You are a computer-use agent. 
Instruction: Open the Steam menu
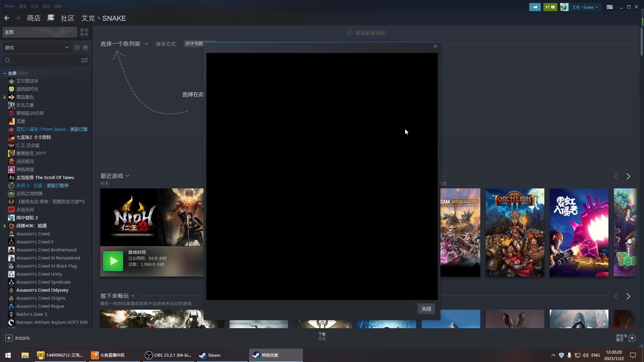pyautogui.click(x=9, y=6)
